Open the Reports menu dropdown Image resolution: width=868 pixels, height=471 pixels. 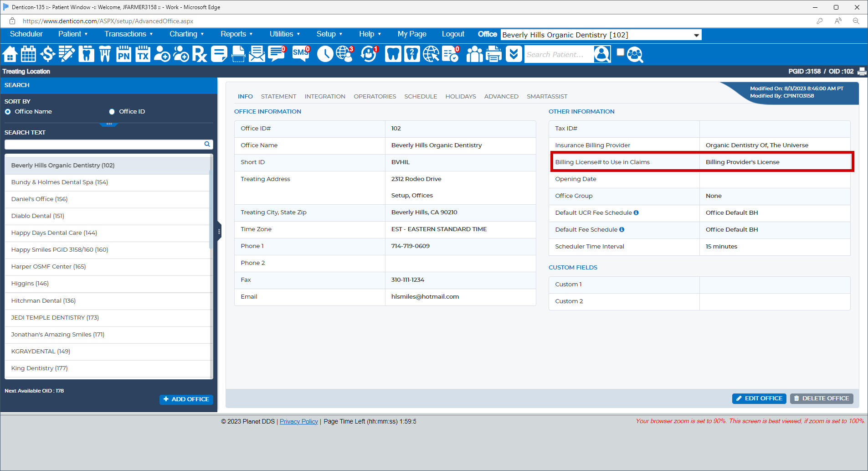pyautogui.click(x=236, y=34)
